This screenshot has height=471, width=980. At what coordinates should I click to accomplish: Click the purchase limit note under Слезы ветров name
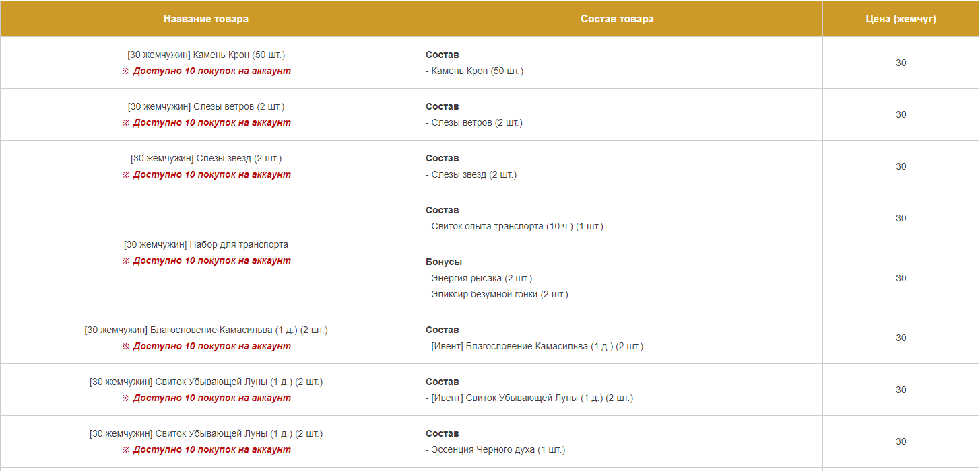(206, 122)
